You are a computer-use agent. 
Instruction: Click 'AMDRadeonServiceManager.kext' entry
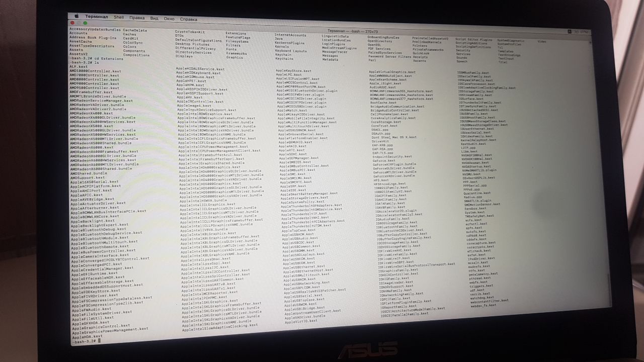101,101
